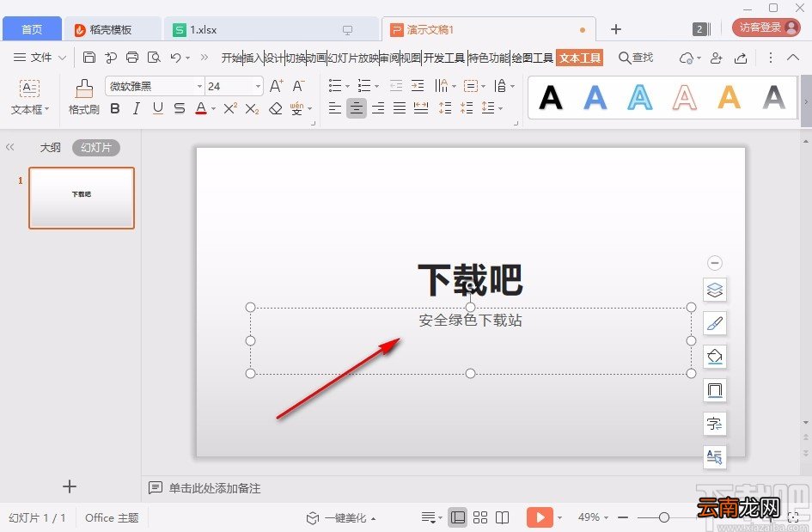Image resolution: width=812 pixels, height=532 pixels.
Task: Click the 访客登录 login button
Action: [x=766, y=28]
